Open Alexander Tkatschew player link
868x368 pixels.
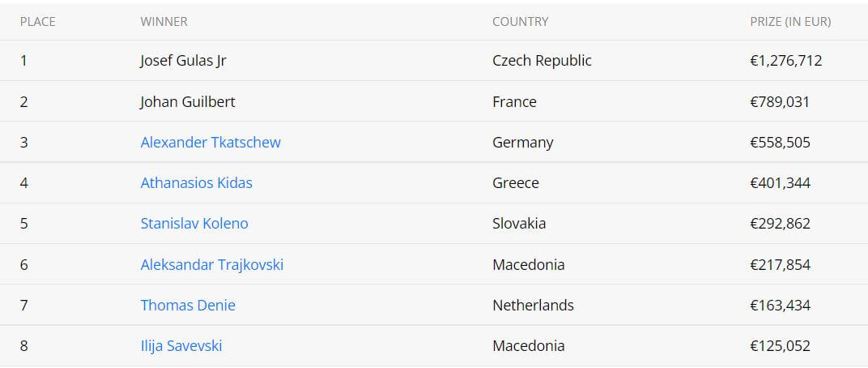(x=211, y=143)
